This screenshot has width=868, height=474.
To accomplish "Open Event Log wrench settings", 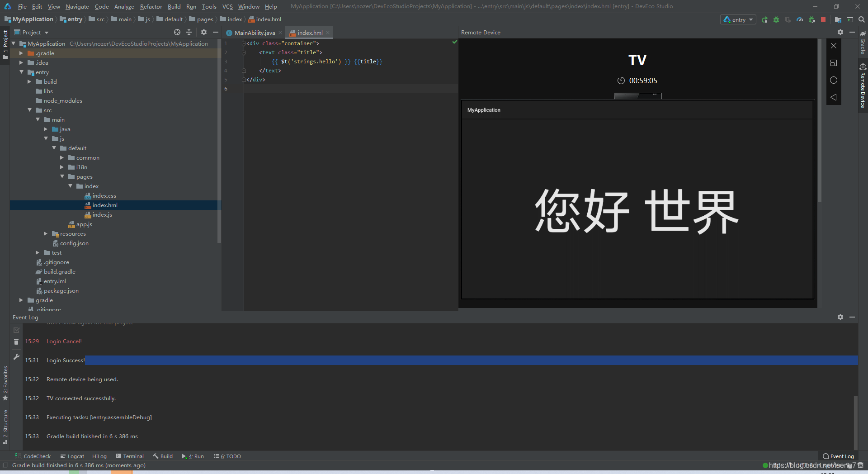I will 16,357.
